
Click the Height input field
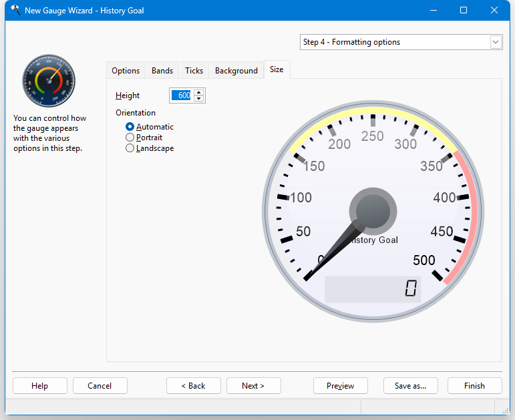181,95
